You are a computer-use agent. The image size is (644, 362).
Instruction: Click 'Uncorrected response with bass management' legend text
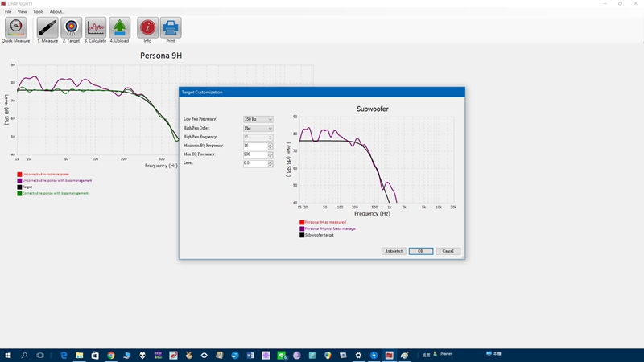[x=57, y=180]
